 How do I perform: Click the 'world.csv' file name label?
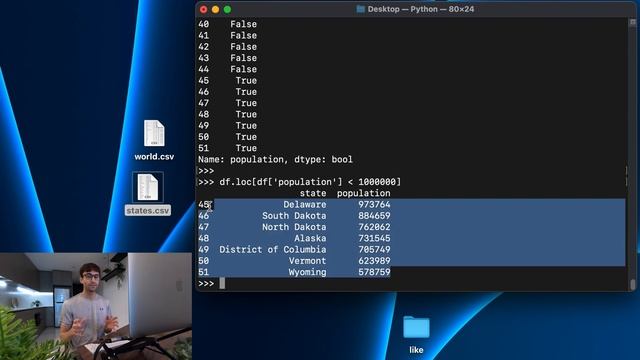pyautogui.click(x=154, y=157)
